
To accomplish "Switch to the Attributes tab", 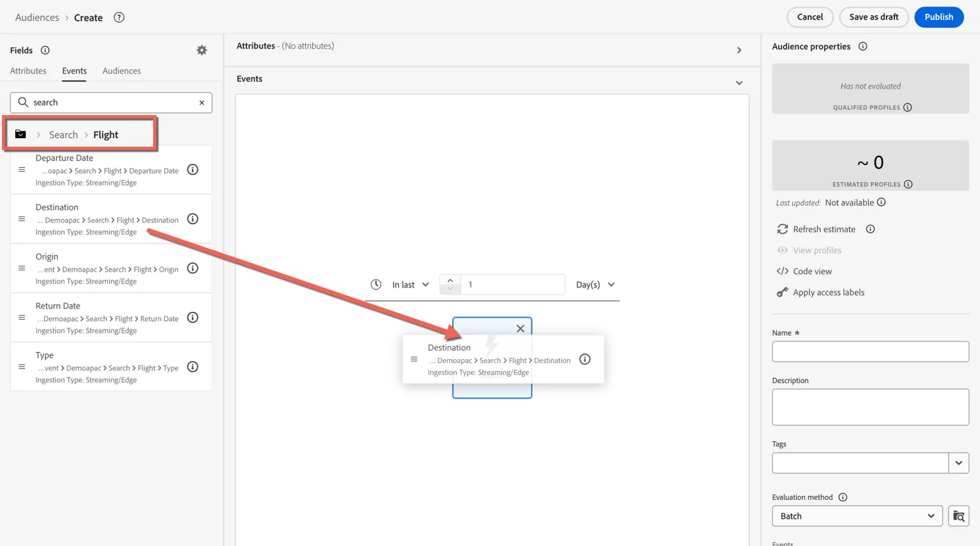I will click(28, 71).
